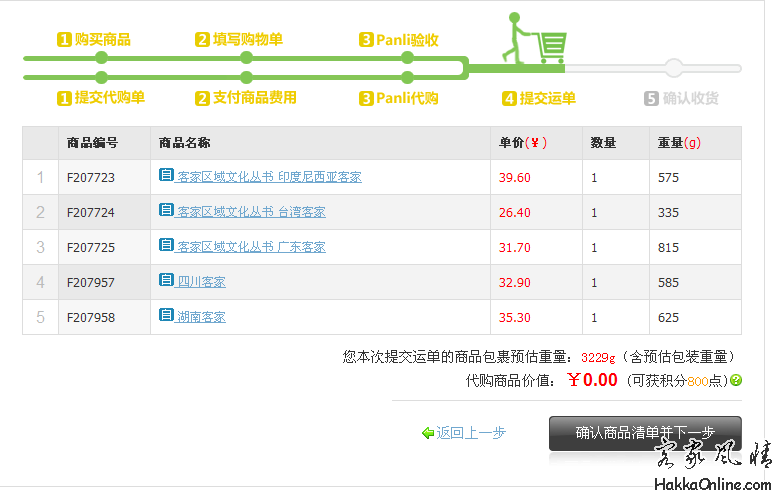781x499 pixels.
Task: Click the document icon beside 四川客家
Action: (x=166, y=280)
